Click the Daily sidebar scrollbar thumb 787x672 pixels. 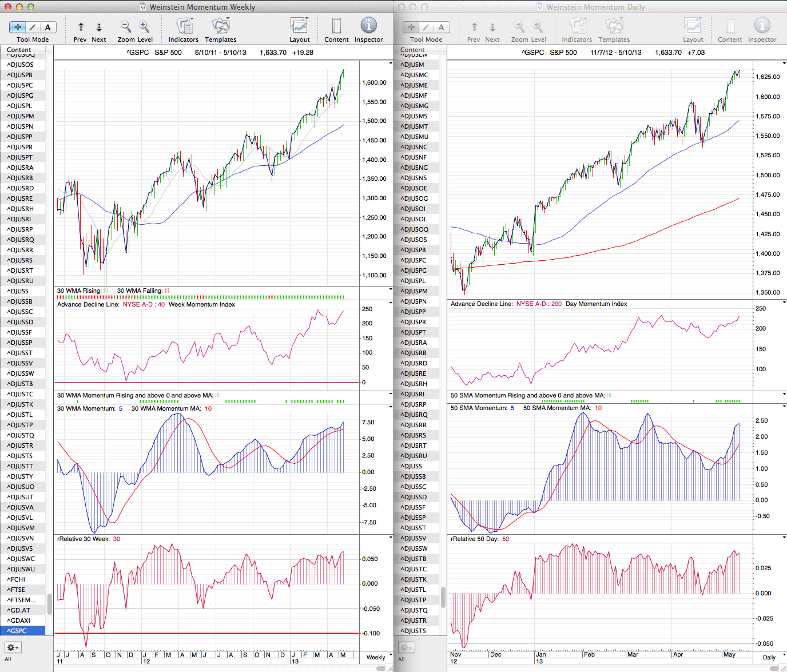click(443, 597)
